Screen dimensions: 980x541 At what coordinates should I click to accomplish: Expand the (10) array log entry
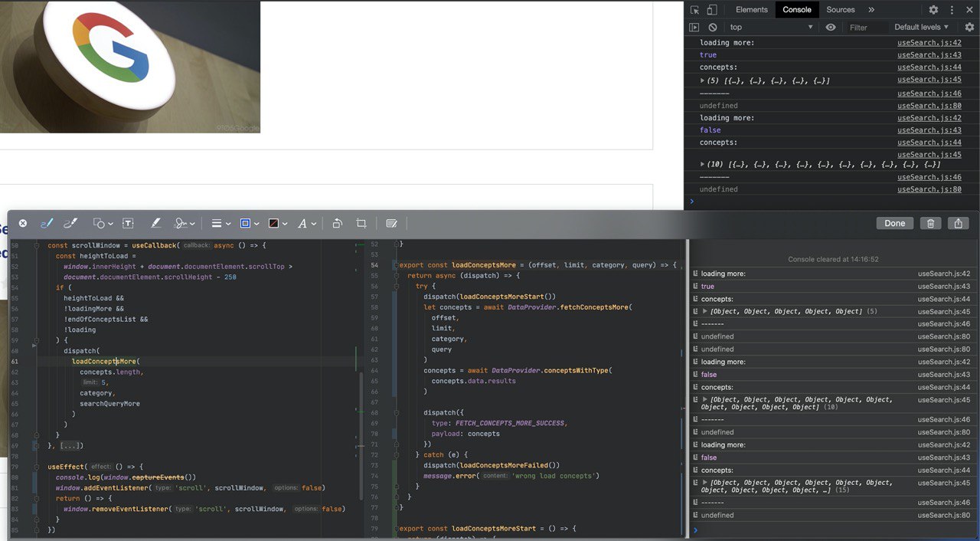(x=703, y=164)
